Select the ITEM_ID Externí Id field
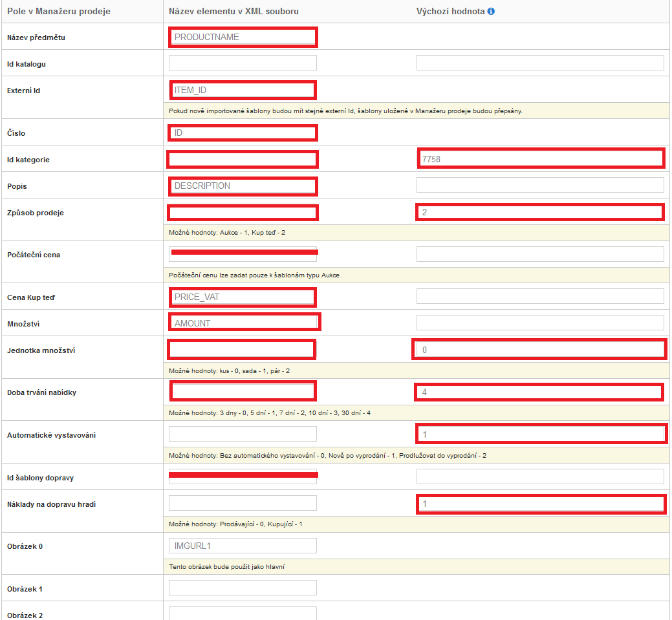The width and height of the screenshot is (672, 620). (243, 90)
